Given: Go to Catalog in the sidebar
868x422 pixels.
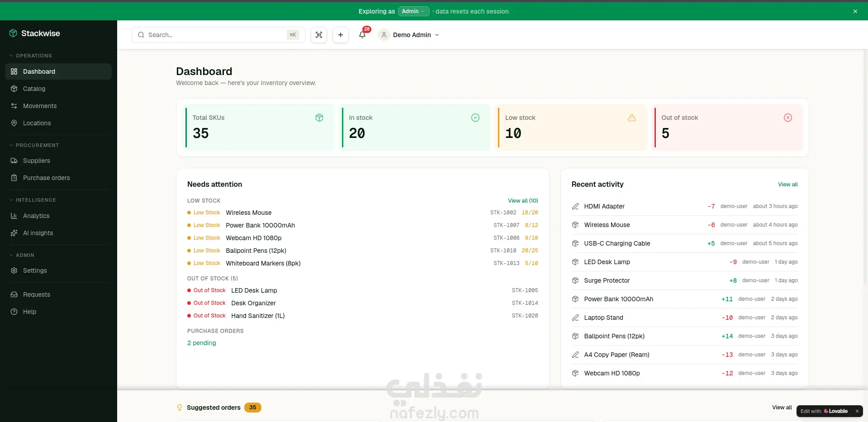Looking at the screenshot, I should coord(58,89).
